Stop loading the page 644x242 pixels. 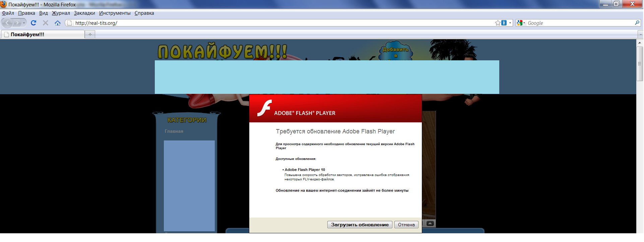click(x=46, y=23)
